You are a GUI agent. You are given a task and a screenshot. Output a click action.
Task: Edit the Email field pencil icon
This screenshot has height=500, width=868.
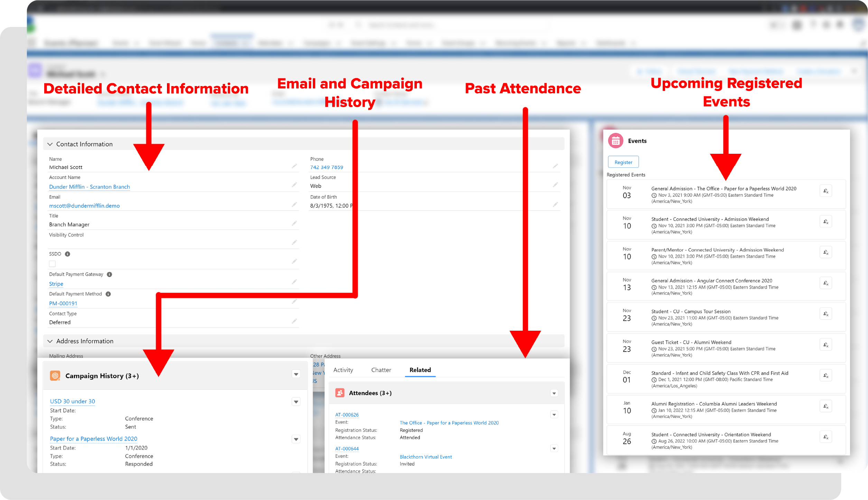294,205
